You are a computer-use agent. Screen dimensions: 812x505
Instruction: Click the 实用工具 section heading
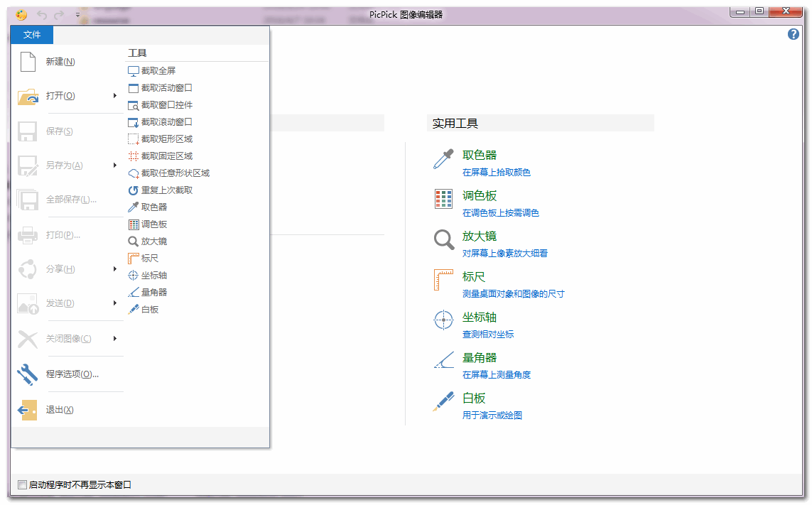point(455,124)
